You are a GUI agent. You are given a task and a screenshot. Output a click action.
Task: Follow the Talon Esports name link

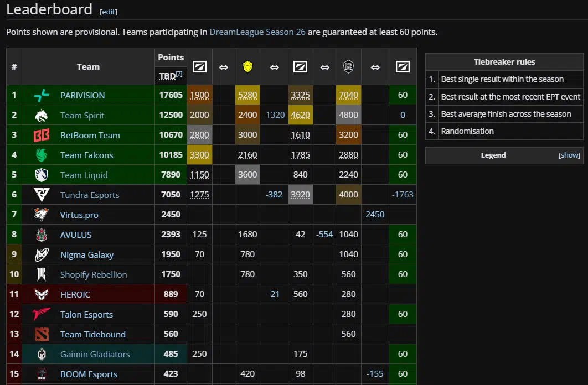(x=86, y=314)
